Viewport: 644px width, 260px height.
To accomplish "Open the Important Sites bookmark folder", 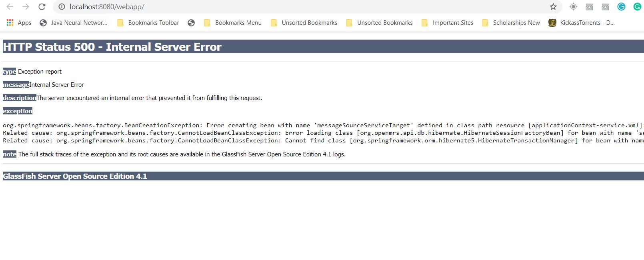I will click(x=447, y=23).
